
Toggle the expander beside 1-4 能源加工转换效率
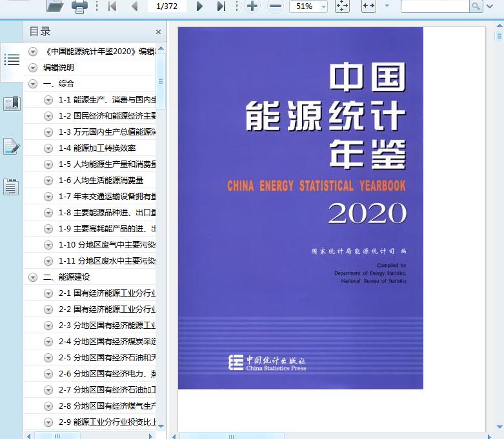pyautogui.click(x=48, y=148)
